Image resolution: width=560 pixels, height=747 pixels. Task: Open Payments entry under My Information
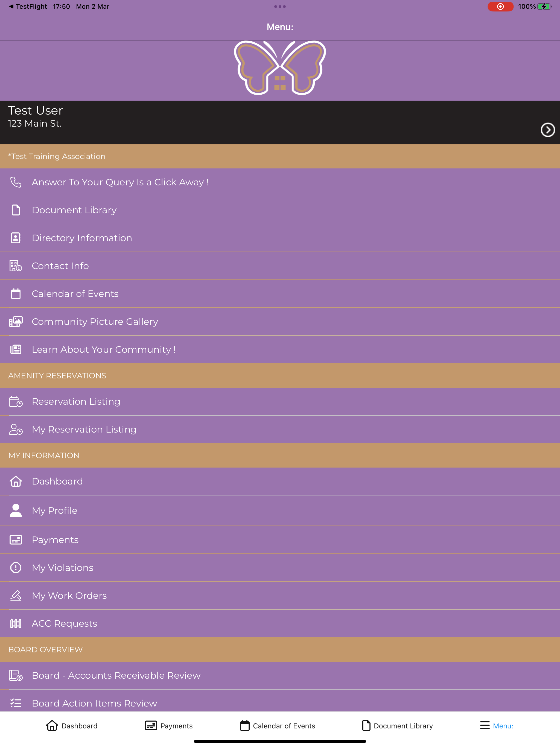[280, 540]
